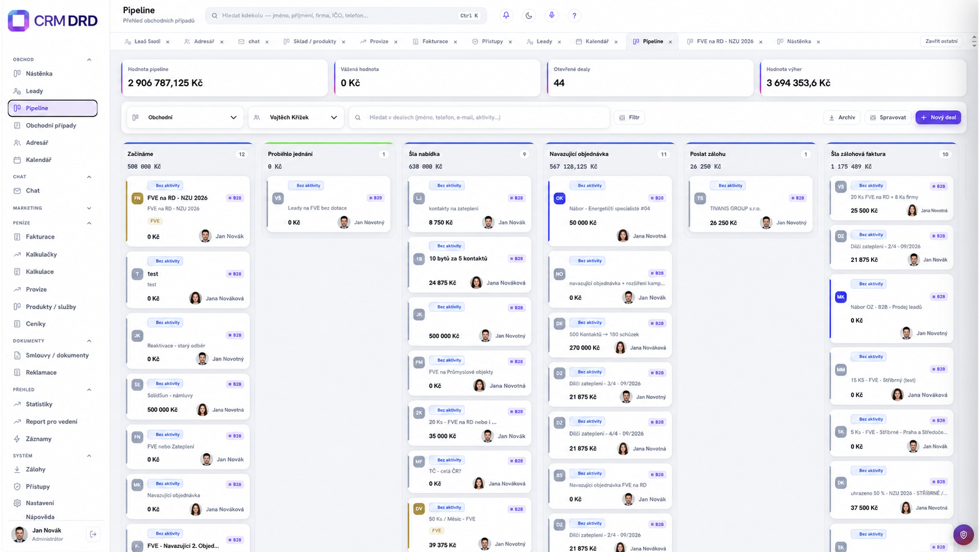Open the Filtr button

629,117
